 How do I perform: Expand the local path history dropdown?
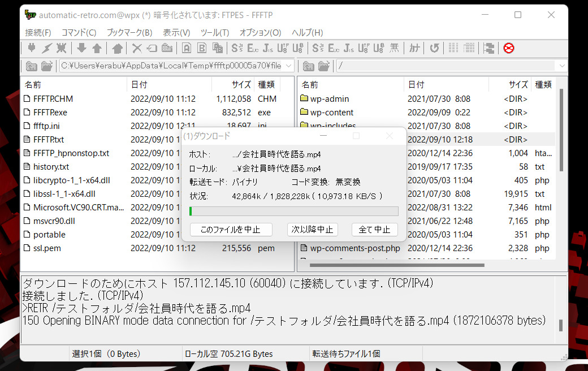coord(288,66)
